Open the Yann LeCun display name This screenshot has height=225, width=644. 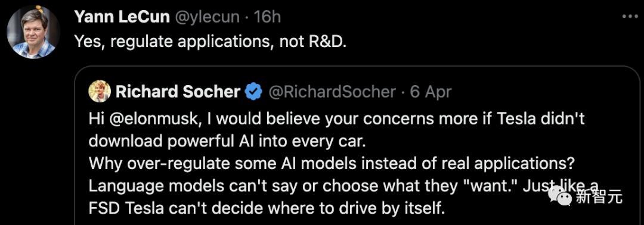tap(122, 17)
